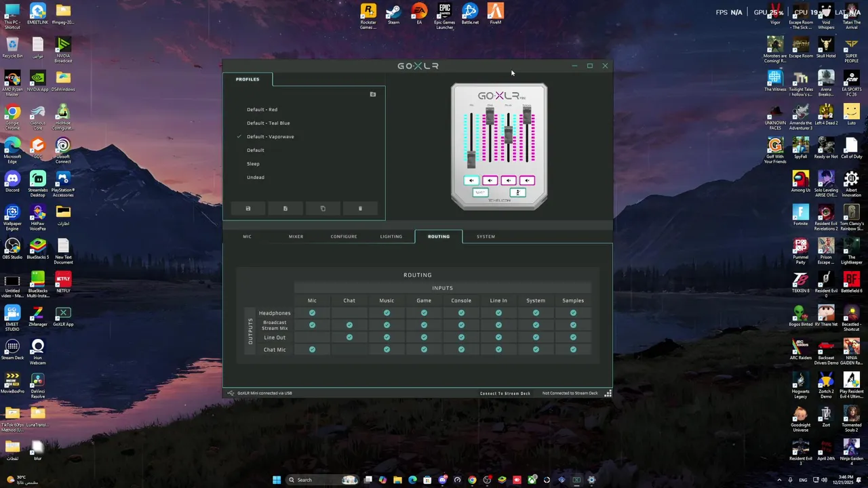Viewport: 868px width, 488px height.
Task: Open DaVinci Resolve desktop shortcut
Action: [x=37, y=385]
